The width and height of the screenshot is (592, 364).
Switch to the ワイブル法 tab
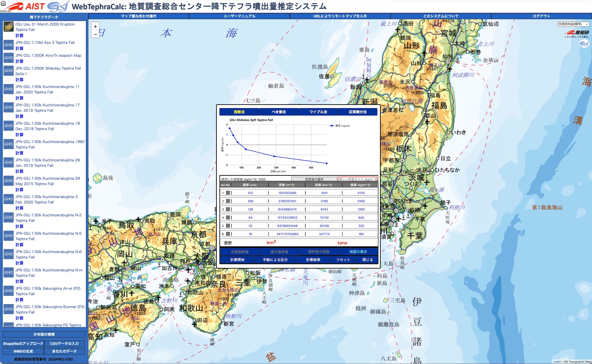[318, 112]
